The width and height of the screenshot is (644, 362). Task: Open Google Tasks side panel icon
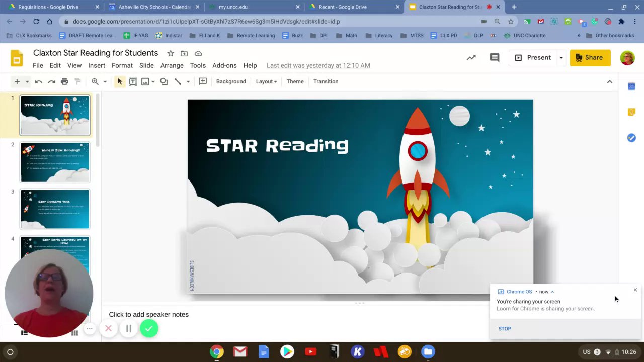click(x=631, y=138)
